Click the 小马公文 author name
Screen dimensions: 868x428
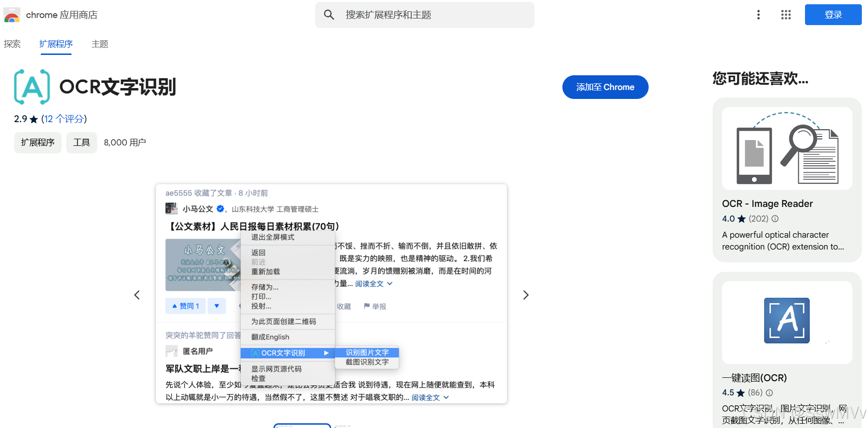tap(198, 209)
